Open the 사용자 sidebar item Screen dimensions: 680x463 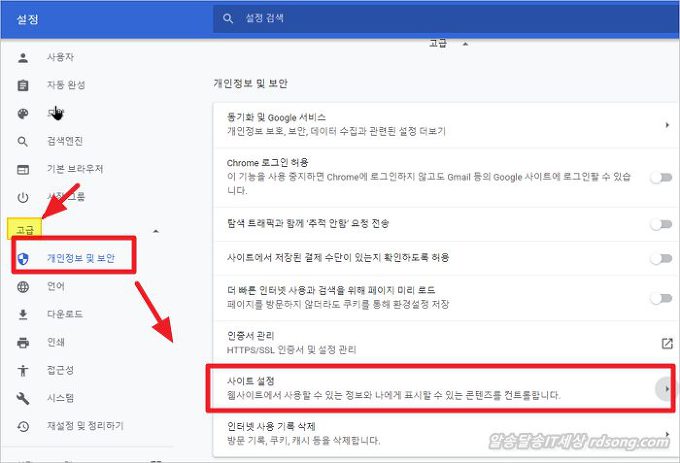(60, 57)
